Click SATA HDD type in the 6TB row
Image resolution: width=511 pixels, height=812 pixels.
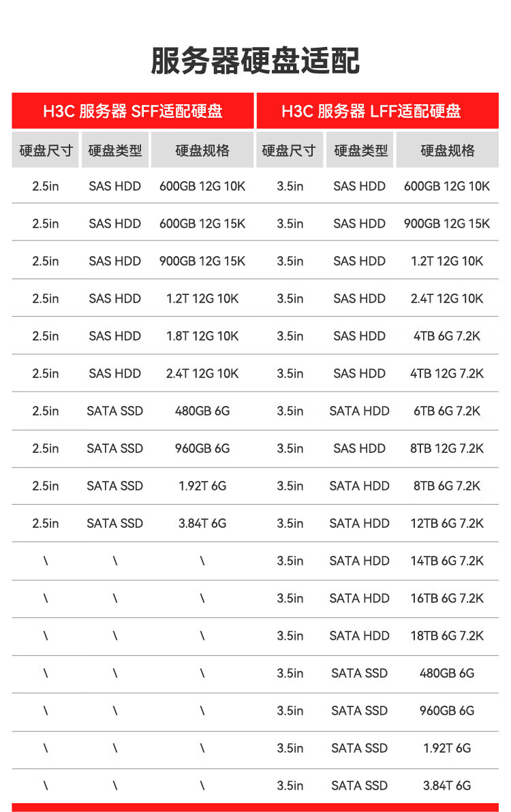click(x=359, y=411)
